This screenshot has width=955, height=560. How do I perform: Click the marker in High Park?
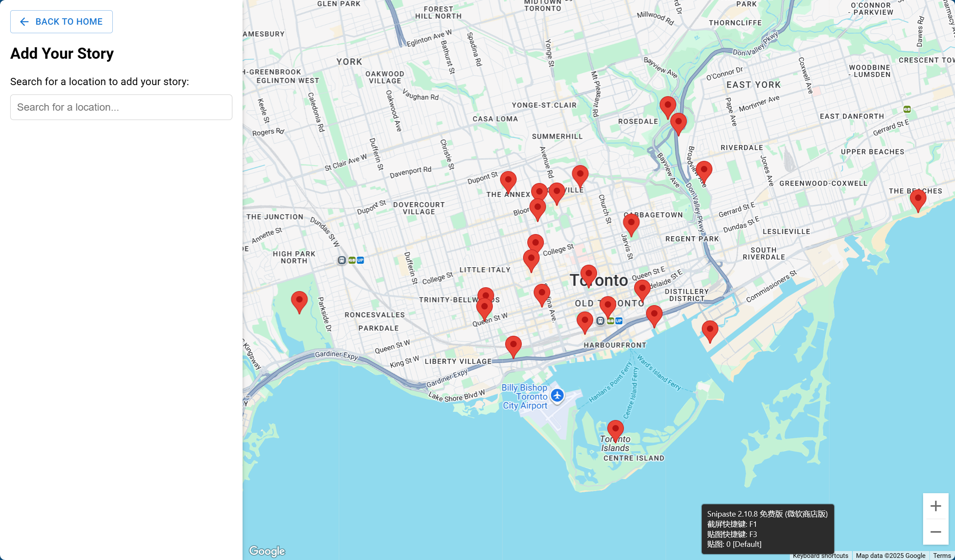pyautogui.click(x=299, y=301)
